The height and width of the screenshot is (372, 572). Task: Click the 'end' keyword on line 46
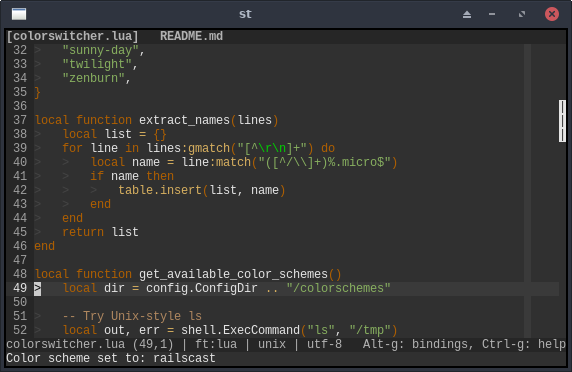45,246
